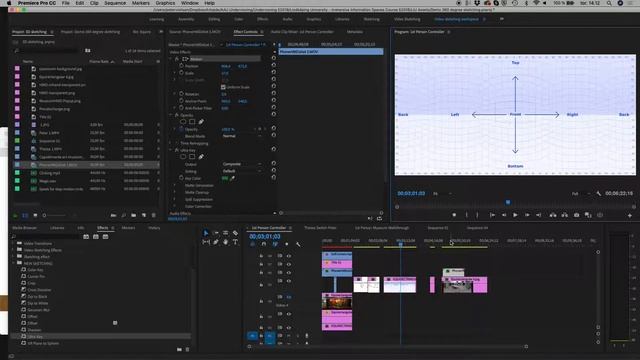Viewport: 640px width, 360px height.
Task: Select the Slip tool
Action: coord(206,242)
